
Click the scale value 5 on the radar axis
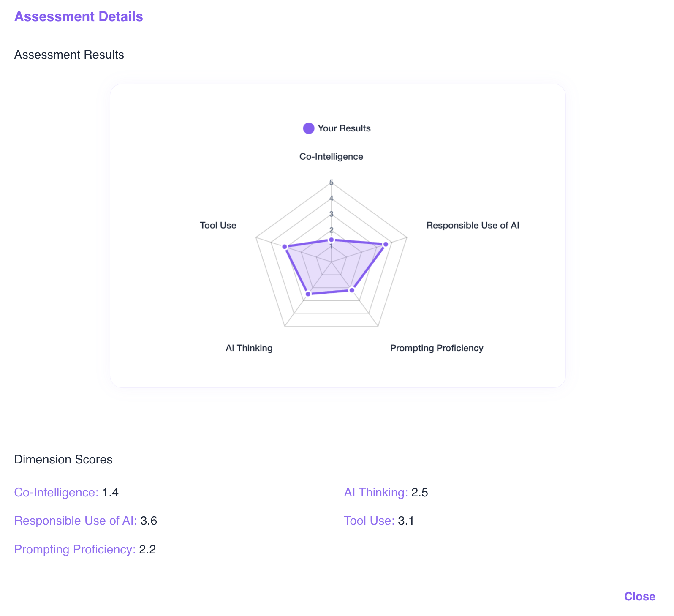point(332,183)
